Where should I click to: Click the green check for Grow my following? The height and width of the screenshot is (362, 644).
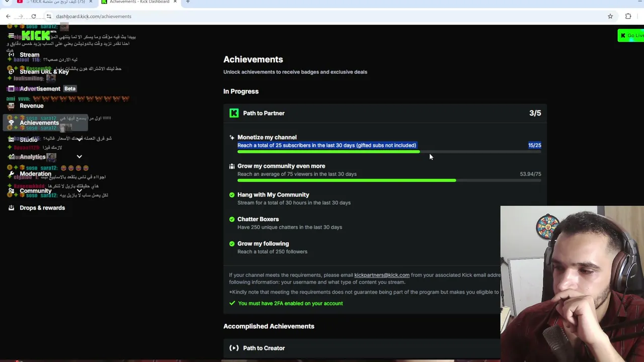[x=232, y=243]
